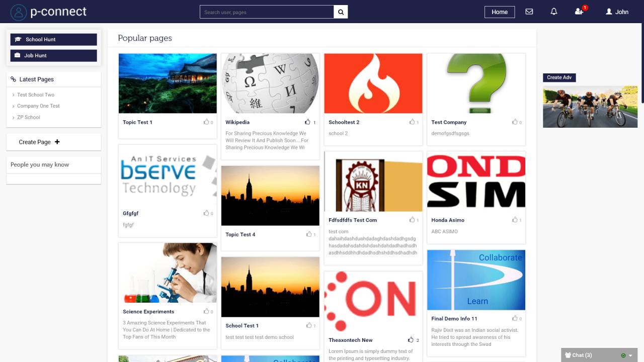
Task: Select the Job Hunt briefcase icon
Action: pos(18,55)
